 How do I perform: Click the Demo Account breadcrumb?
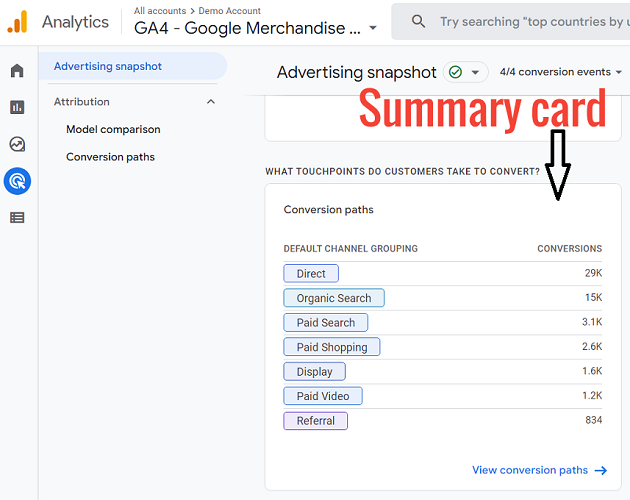(229, 11)
